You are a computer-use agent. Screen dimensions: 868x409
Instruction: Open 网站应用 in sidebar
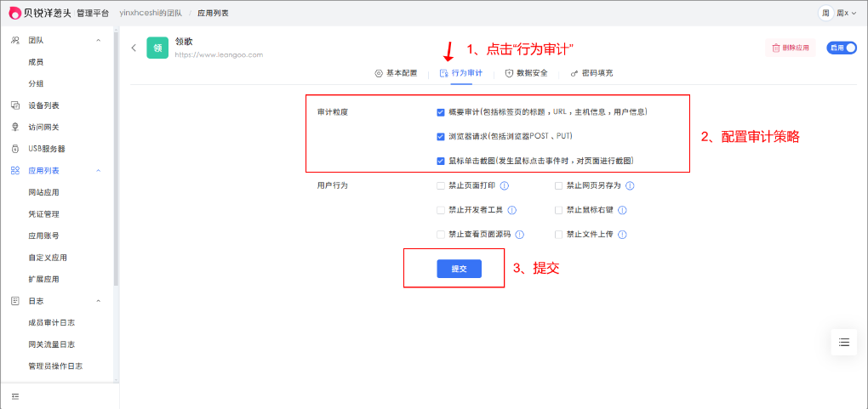pyautogui.click(x=43, y=192)
